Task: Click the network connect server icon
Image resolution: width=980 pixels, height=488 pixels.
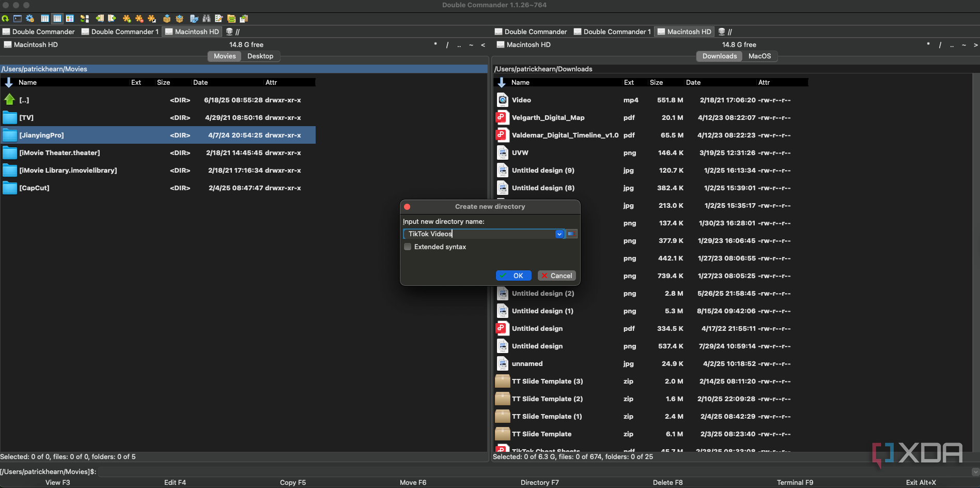Action: tap(194, 19)
